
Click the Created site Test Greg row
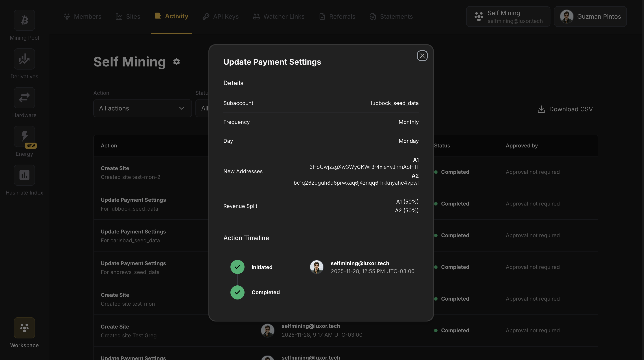tap(346, 331)
